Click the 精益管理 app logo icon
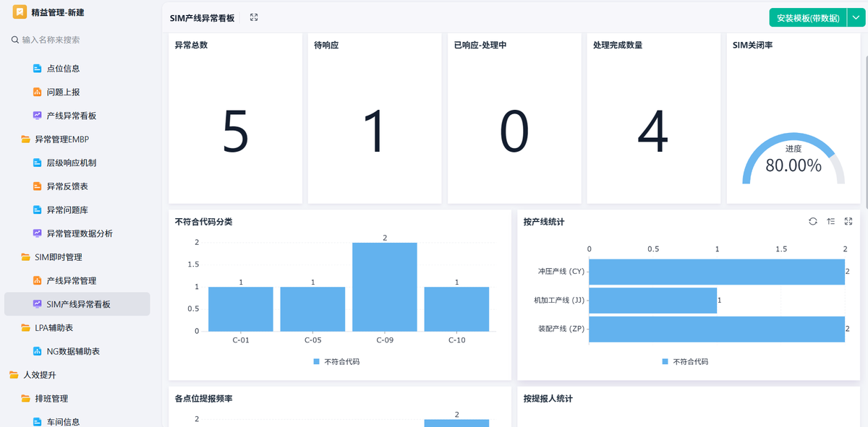The height and width of the screenshot is (427, 868). 20,12
